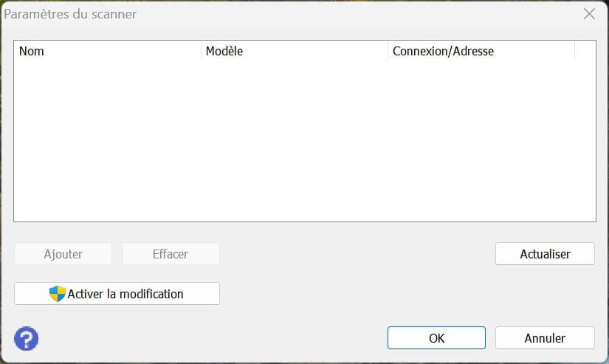Click the Effacer button
The image size is (609, 364).
point(171,254)
